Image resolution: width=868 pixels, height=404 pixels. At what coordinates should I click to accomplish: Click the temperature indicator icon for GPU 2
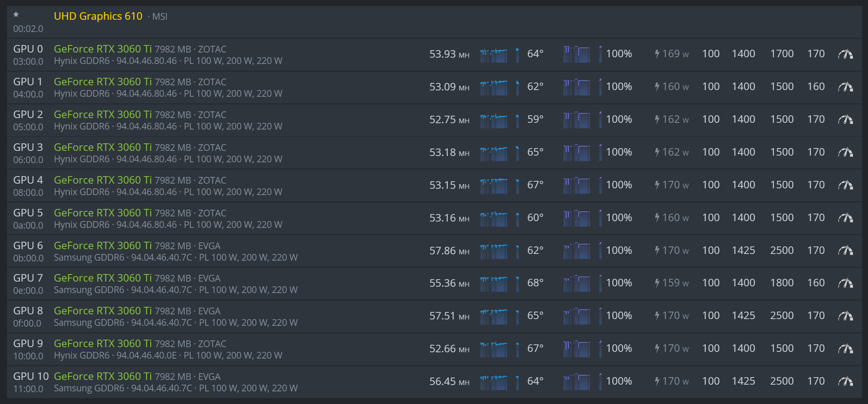pyautogui.click(x=517, y=120)
